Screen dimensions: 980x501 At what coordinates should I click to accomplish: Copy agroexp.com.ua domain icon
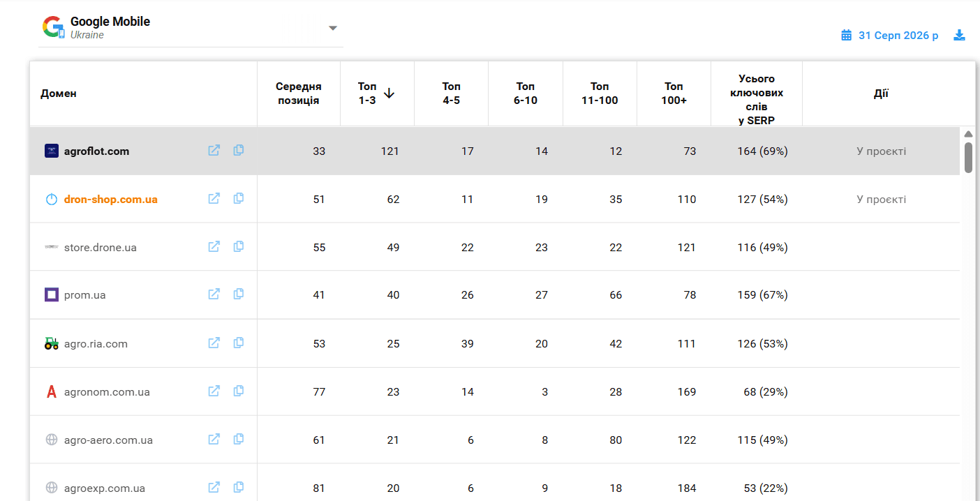pos(239,487)
